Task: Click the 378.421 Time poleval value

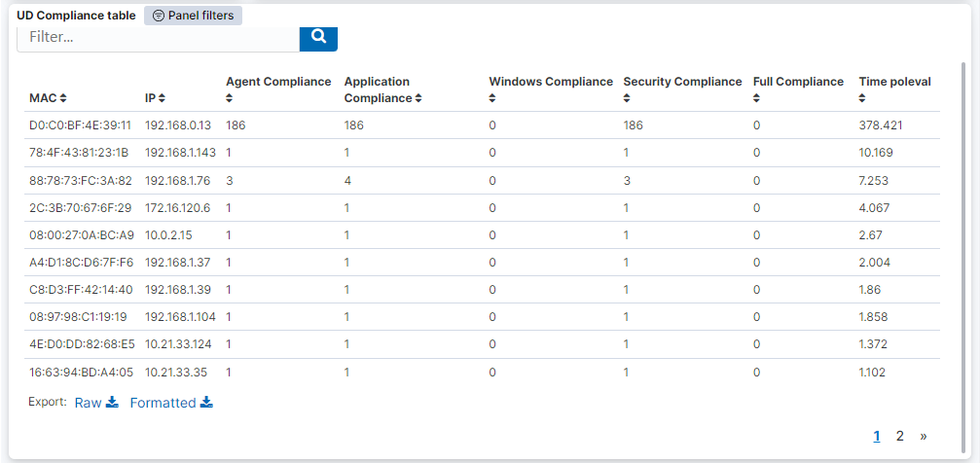Action: pyautogui.click(x=881, y=125)
